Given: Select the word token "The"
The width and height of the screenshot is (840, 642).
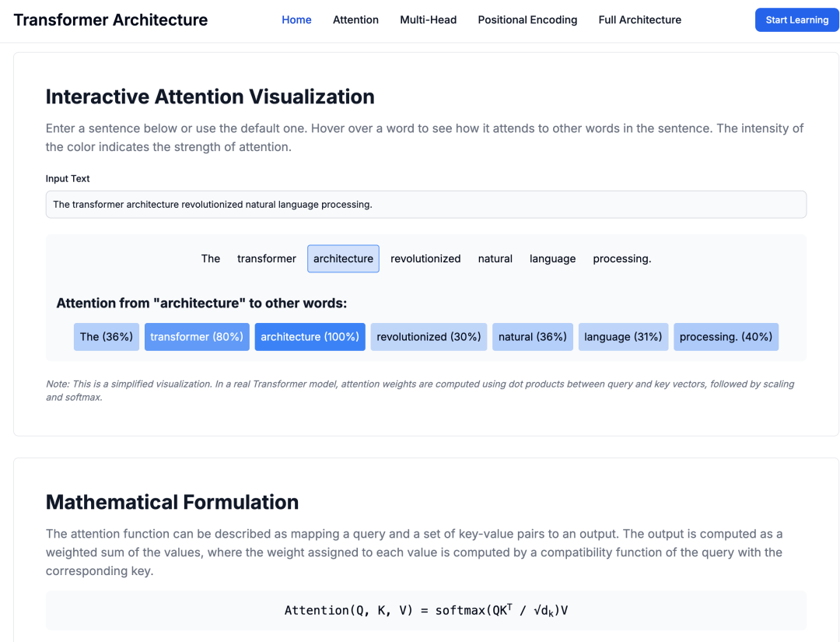Looking at the screenshot, I should click(211, 258).
